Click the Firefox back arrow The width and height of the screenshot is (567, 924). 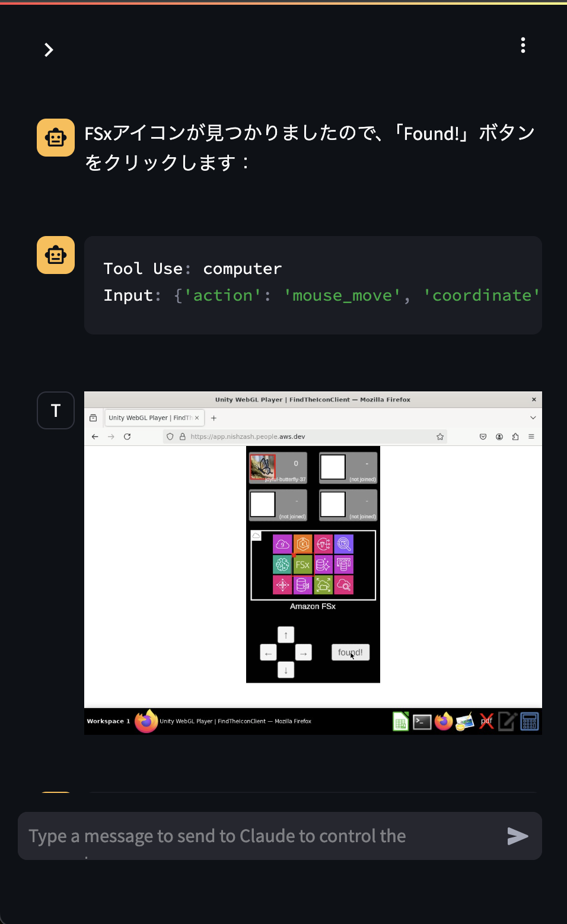coord(95,436)
